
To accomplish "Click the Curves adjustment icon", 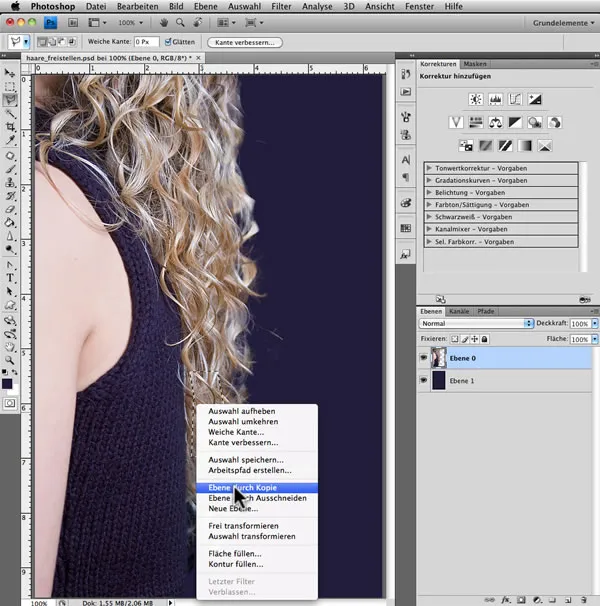I will click(515, 99).
